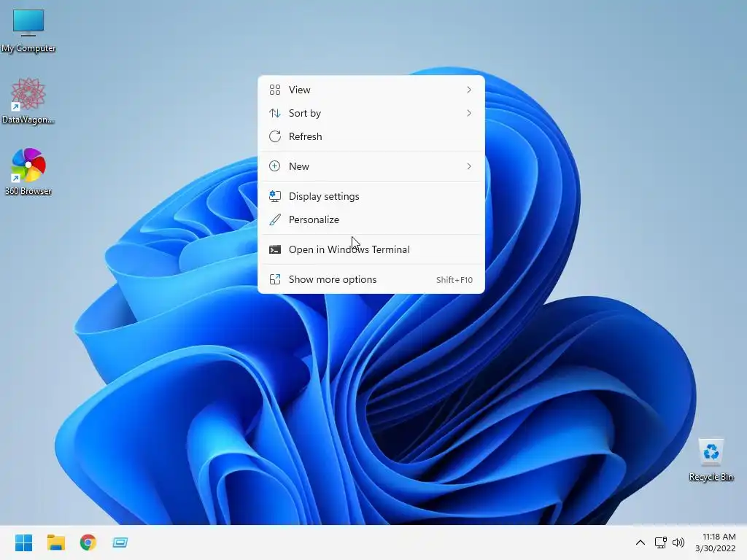This screenshot has height=560, width=747.
Task: Expand the arrow beside Sort by
Action: tap(469, 113)
